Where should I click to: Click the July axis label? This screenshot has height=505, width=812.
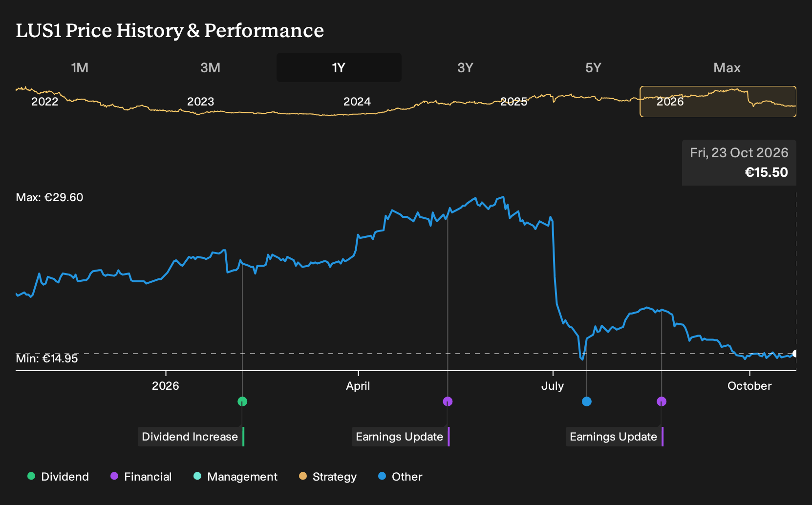pos(553,386)
